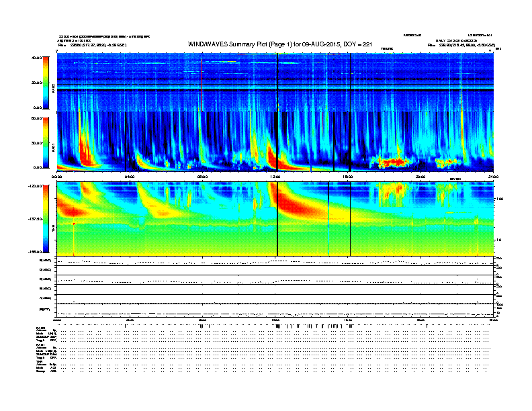Click the 10 tick on TNR right axis
Viewport: 532px width, 411px height.
pyautogui.click(x=498, y=240)
